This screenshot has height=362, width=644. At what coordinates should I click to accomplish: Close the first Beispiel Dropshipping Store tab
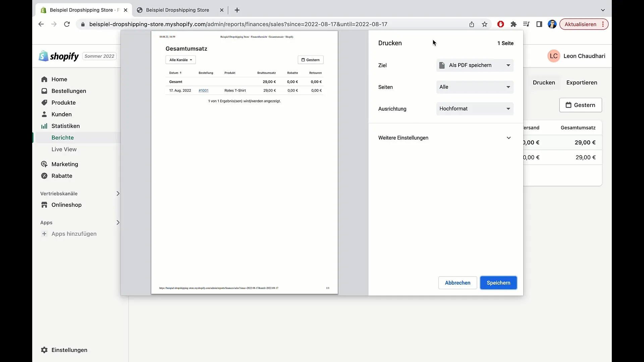125,10
